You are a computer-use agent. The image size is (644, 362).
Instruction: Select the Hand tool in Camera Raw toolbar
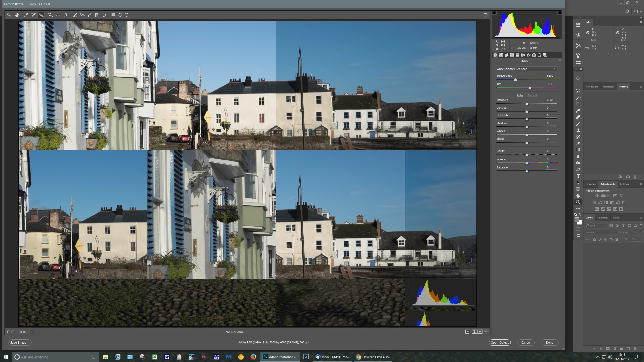[x=17, y=15]
